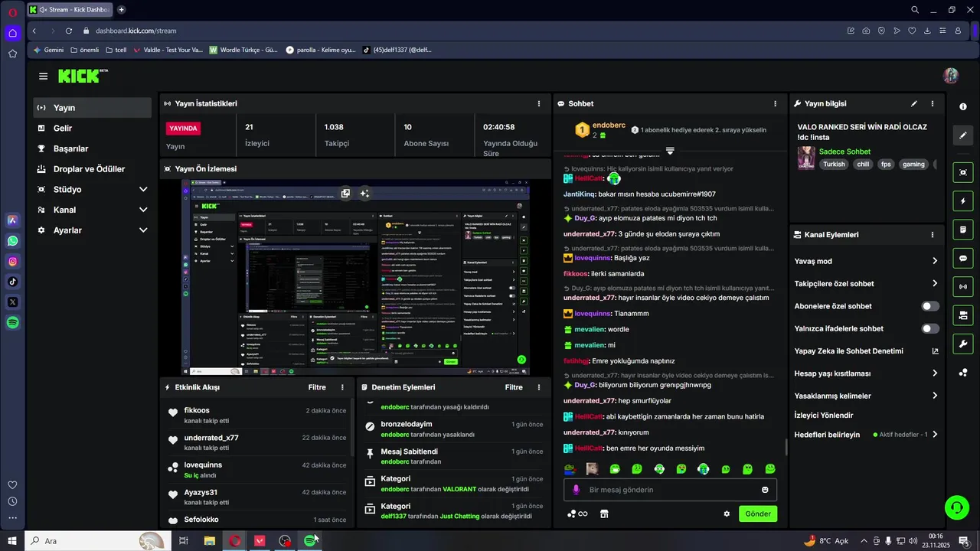Open WhatsApp in Opera sidebar
The width and height of the screenshot is (980, 551).
(12, 241)
